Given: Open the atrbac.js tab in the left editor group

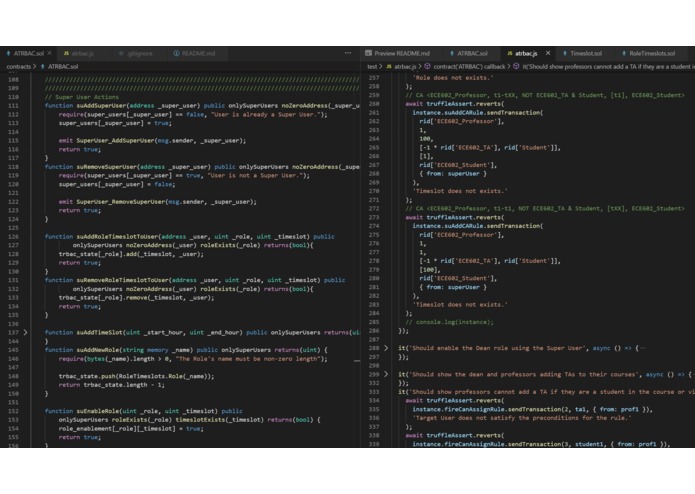Looking at the screenshot, I should click(x=79, y=53).
